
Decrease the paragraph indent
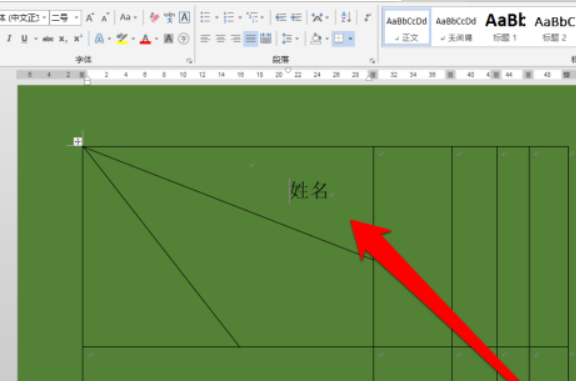point(281,17)
